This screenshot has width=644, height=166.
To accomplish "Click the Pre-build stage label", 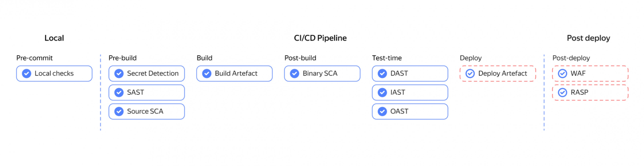I will (122, 58).
